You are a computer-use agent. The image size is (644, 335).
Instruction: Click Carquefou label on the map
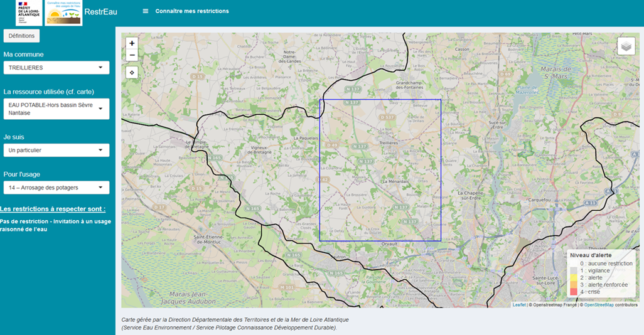coord(539,199)
